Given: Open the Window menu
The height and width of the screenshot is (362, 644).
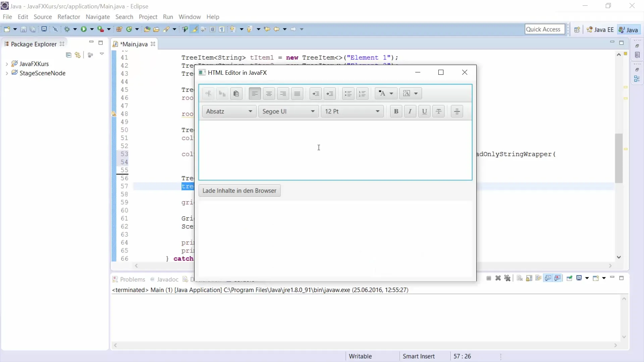Looking at the screenshot, I should (190, 17).
